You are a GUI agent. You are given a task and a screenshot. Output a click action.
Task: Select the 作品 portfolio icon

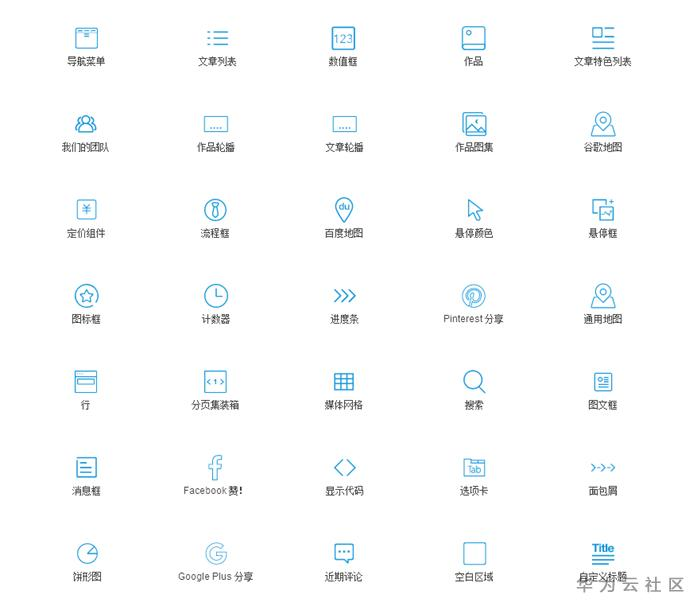tap(473, 38)
